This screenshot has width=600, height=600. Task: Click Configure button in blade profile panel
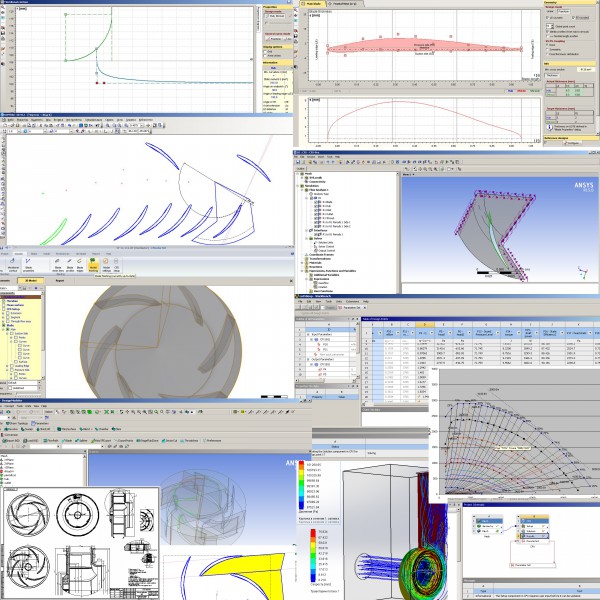pos(572,143)
